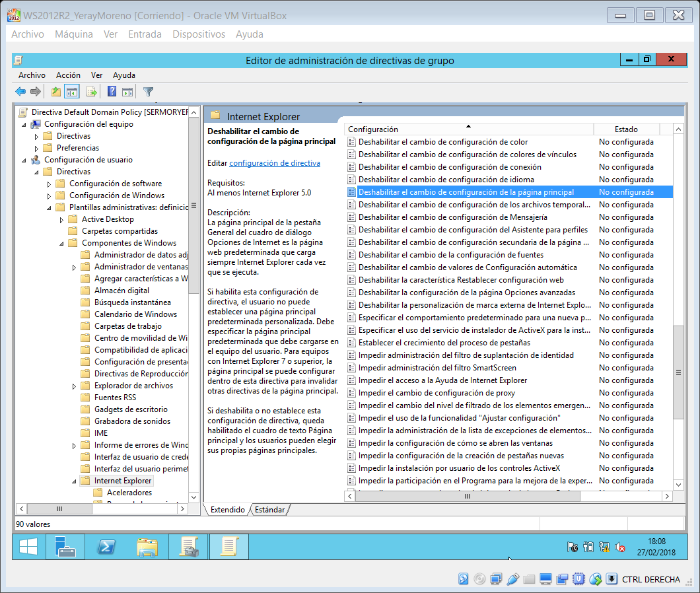Click the tree pane horizontal scrollbar thumb
700x593 pixels.
click(x=59, y=508)
